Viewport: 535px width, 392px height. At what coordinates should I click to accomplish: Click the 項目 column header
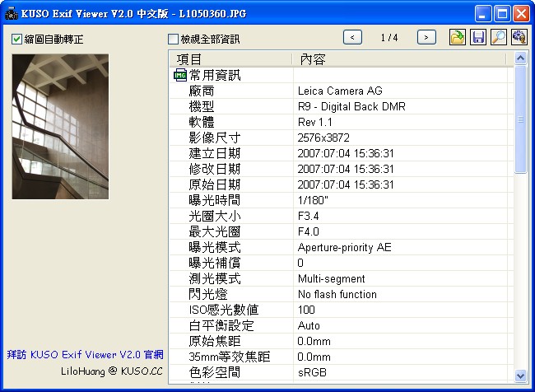pos(230,59)
